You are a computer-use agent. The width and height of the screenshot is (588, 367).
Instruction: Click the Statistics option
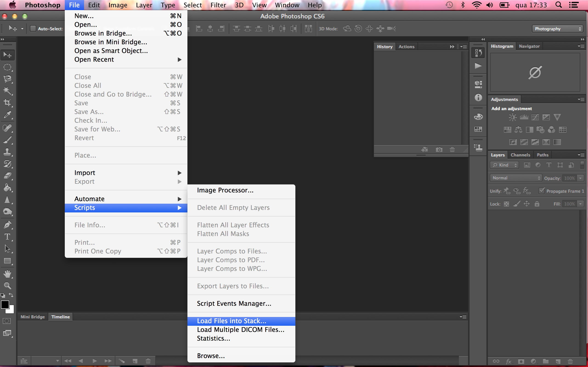click(214, 338)
